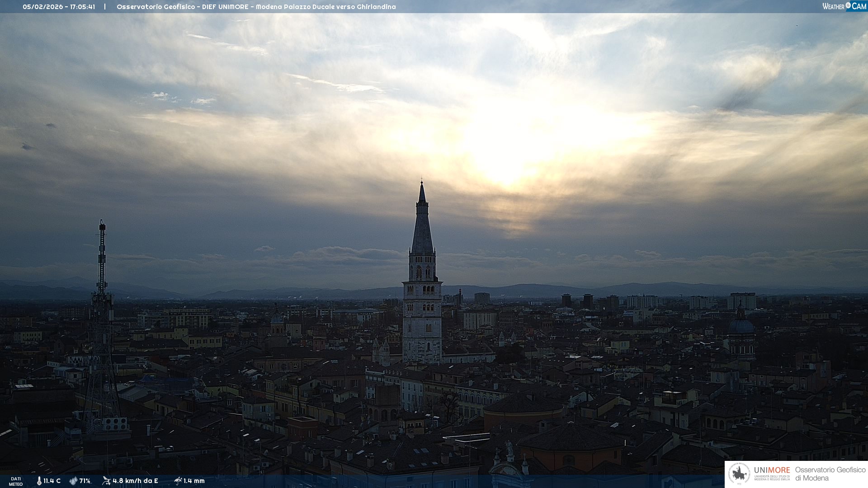Open the UNIMORE wordmark link
Image resolution: width=868 pixels, height=488 pixels.
click(x=772, y=470)
